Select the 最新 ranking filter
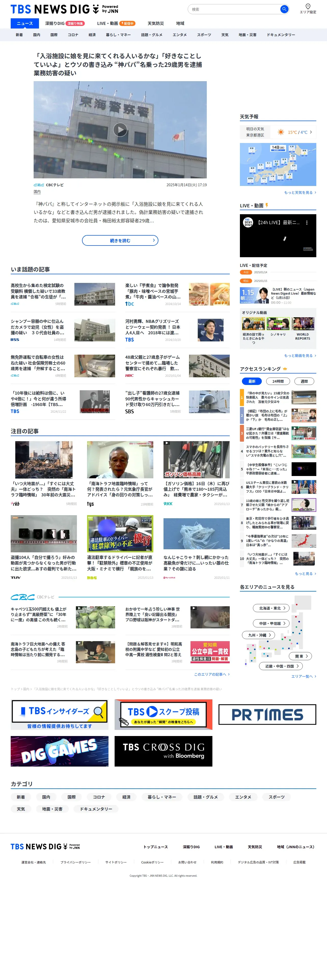The height and width of the screenshot is (980, 327). click(252, 381)
